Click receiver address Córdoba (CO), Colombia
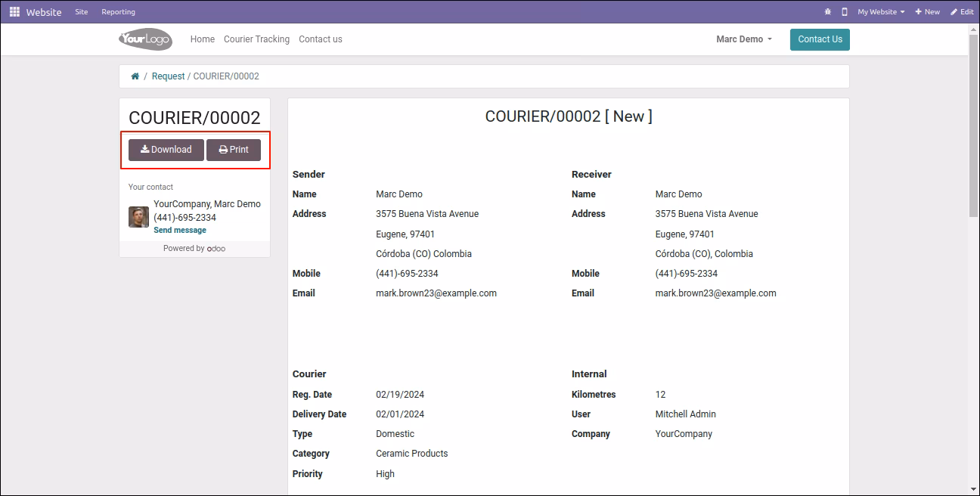 pos(704,254)
